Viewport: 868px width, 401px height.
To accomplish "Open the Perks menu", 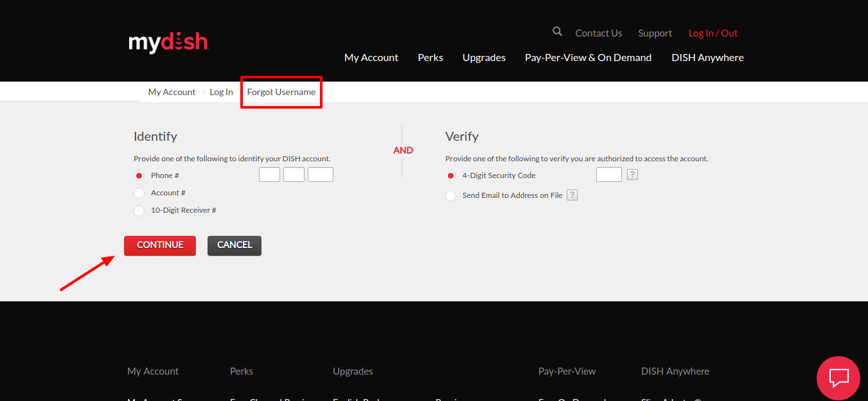I will (430, 57).
